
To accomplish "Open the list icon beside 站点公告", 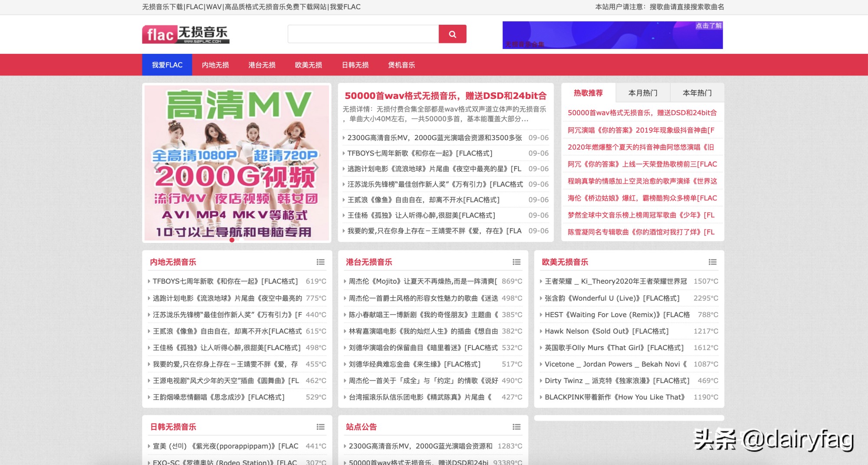I will tap(516, 427).
